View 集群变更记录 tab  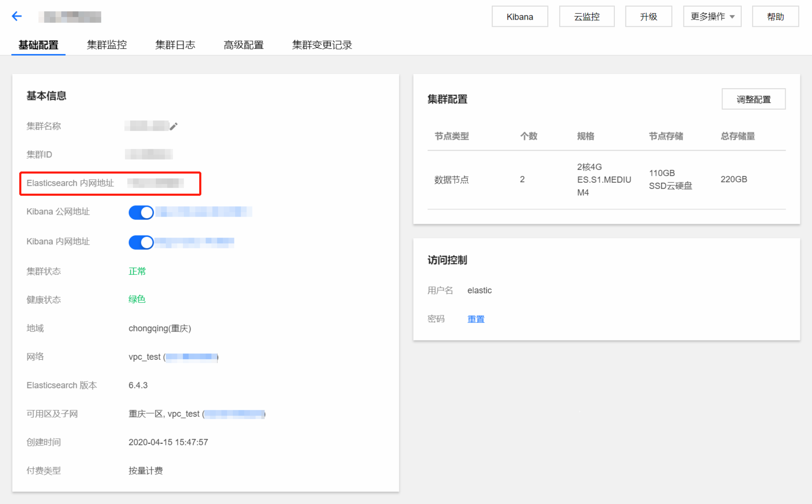(x=322, y=45)
